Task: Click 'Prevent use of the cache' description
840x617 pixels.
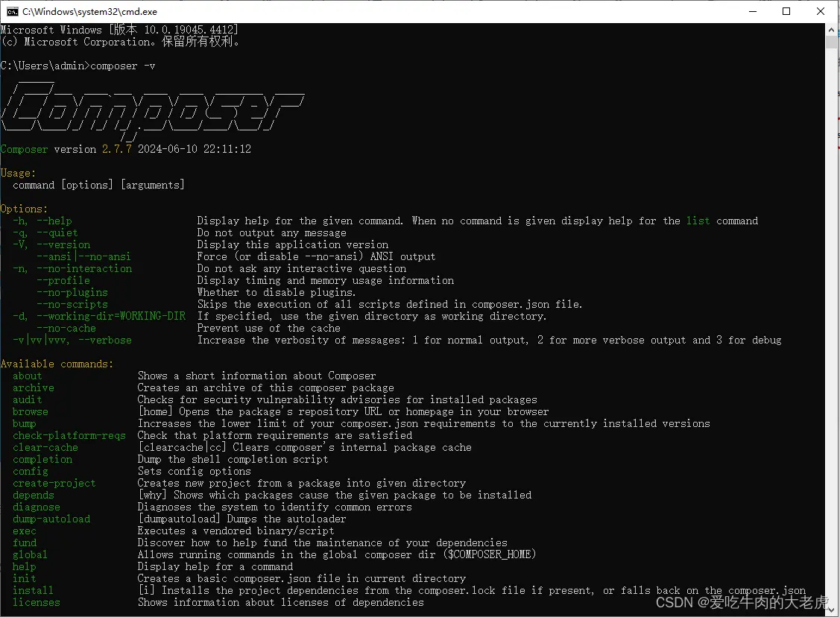Action: tap(269, 329)
